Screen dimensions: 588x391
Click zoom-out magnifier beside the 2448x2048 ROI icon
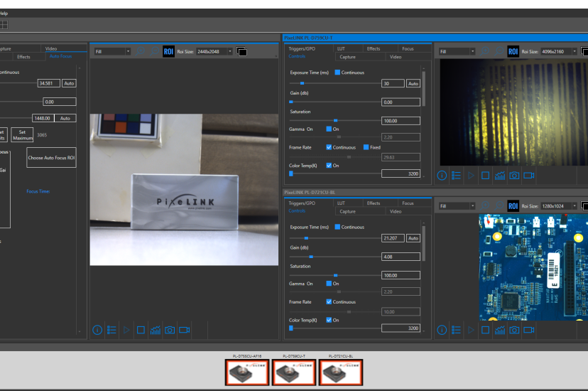[x=154, y=51]
